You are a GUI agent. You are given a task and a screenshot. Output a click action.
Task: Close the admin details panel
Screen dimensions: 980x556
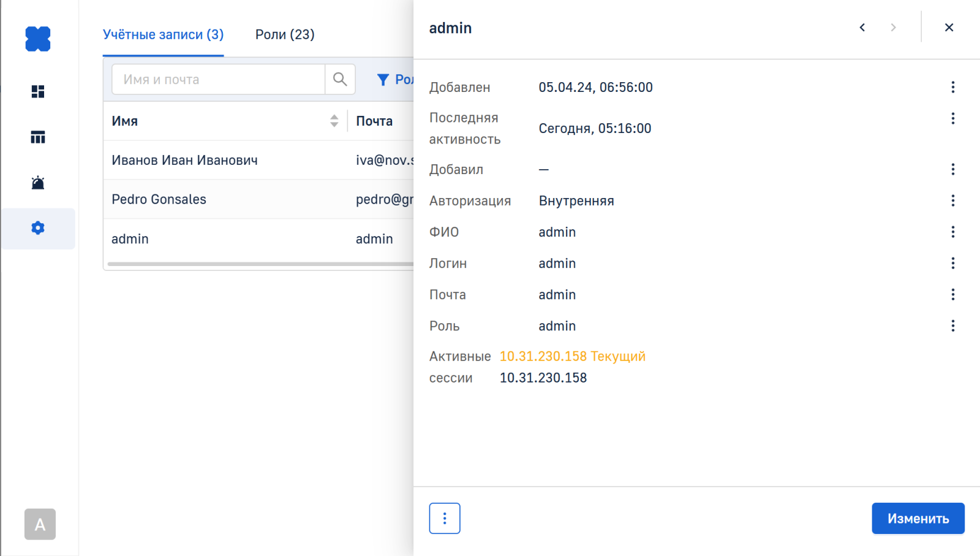pos(949,28)
